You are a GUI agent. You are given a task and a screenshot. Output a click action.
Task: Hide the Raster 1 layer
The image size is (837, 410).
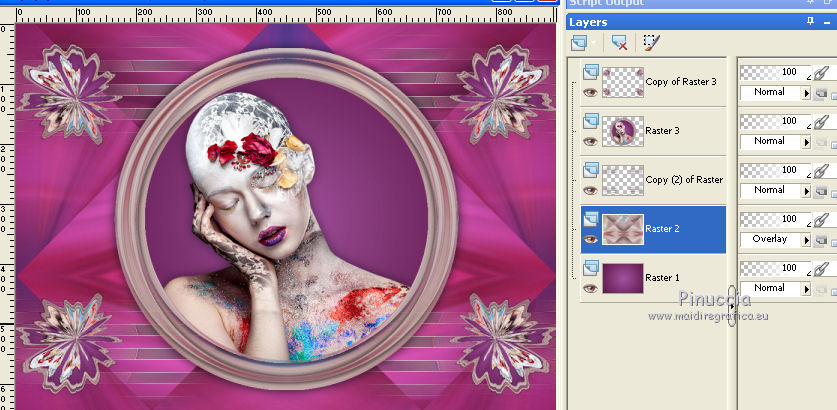(x=590, y=288)
